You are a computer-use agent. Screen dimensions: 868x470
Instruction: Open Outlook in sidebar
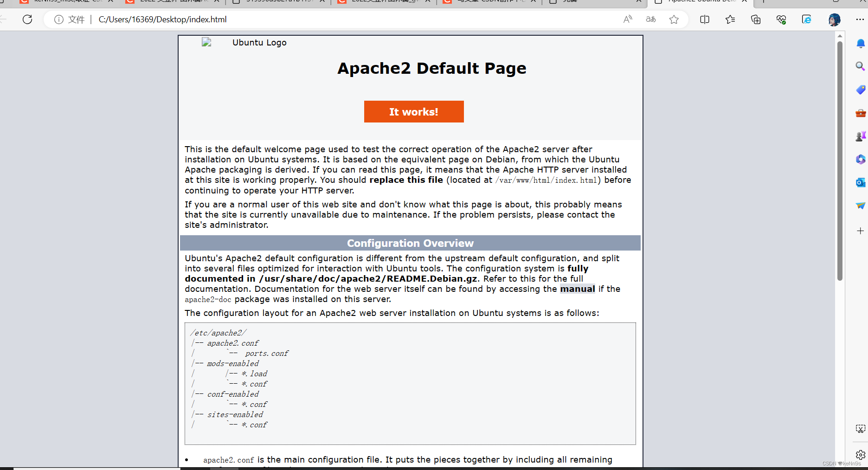[x=861, y=182]
